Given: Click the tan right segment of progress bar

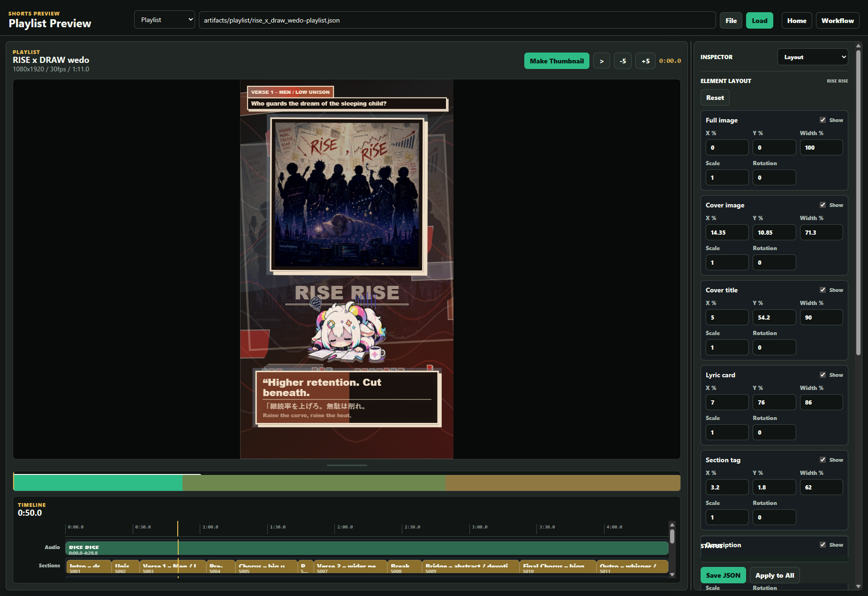Looking at the screenshot, I should click(x=563, y=482).
